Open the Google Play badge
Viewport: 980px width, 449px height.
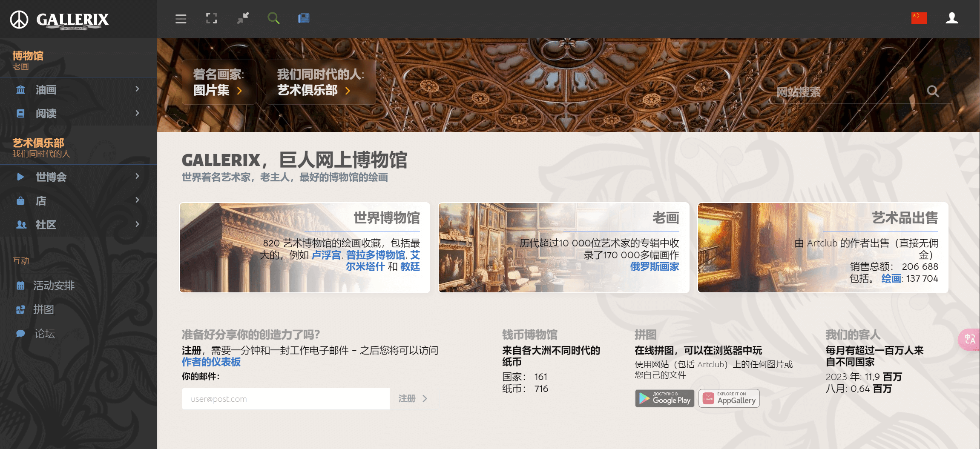(x=664, y=398)
